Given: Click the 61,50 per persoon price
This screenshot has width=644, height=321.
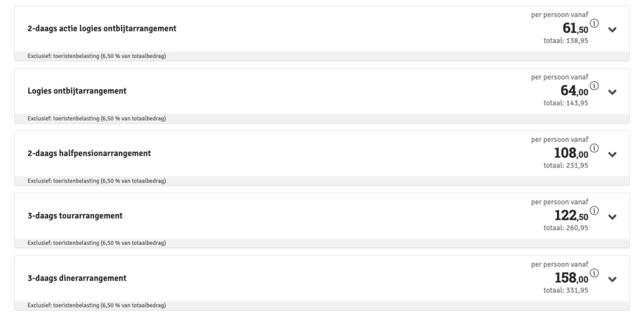Looking at the screenshot, I should pos(569,28).
